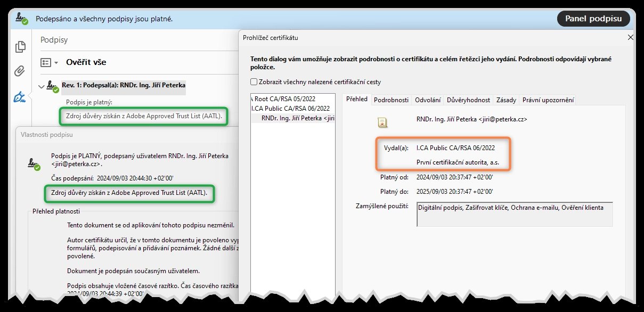Toggle Zobrazit všechny nalezené certifikační cesty checkbox
644x312 pixels.
[x=254, y=82]
